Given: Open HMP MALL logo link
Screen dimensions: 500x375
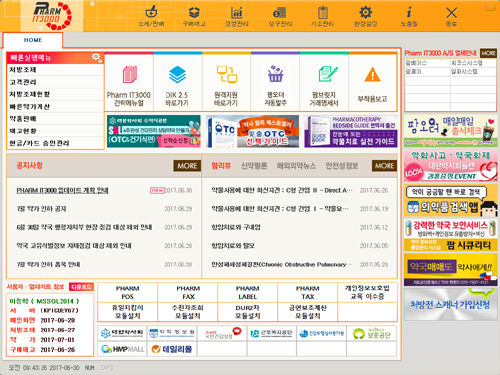Looking at the screenshot, I should 122,349.
